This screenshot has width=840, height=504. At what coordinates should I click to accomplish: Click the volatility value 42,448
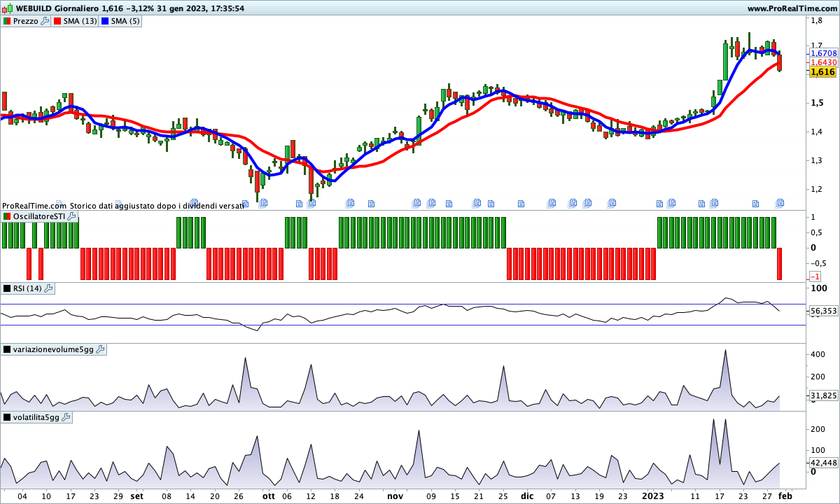[x=824, y=463]
